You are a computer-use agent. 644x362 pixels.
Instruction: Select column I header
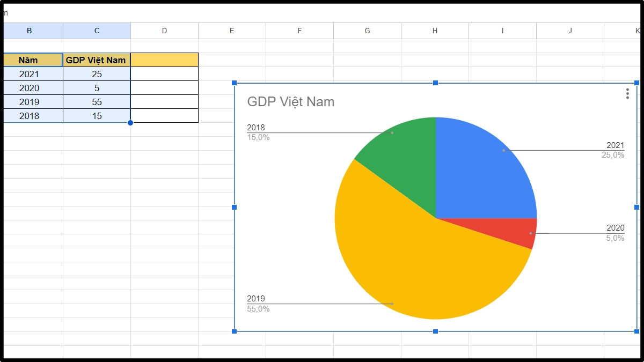(x=502, y=31)
